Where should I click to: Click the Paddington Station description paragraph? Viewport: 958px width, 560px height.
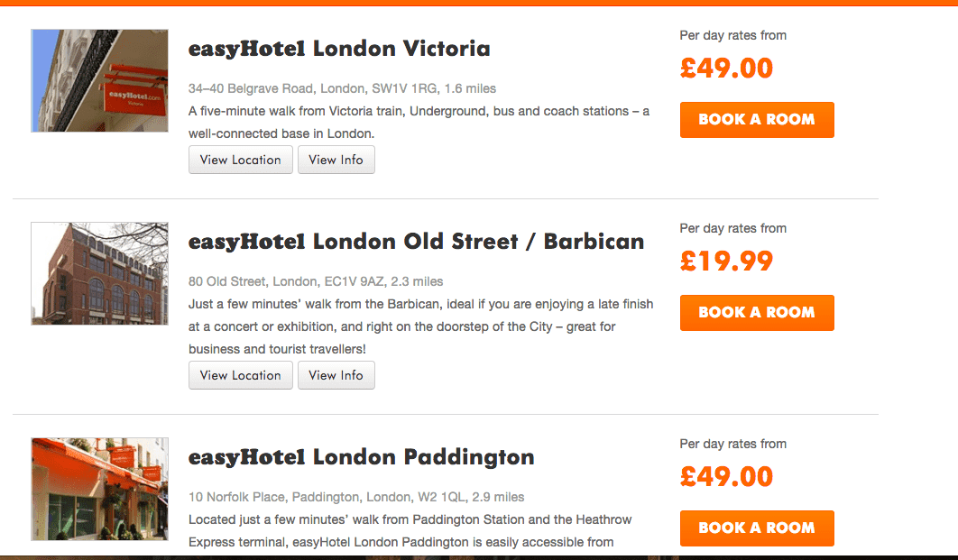pyautogui.click(x=410, y=530)
